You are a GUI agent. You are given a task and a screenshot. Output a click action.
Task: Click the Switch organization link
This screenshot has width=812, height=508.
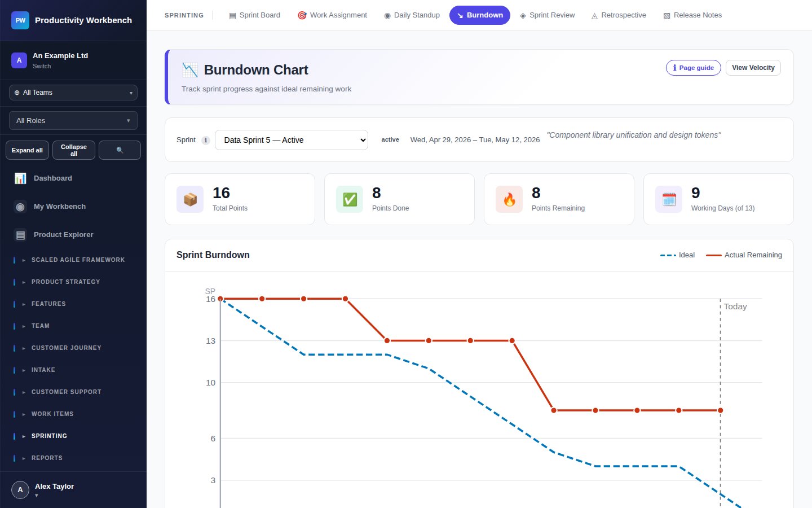click(42, 66)
